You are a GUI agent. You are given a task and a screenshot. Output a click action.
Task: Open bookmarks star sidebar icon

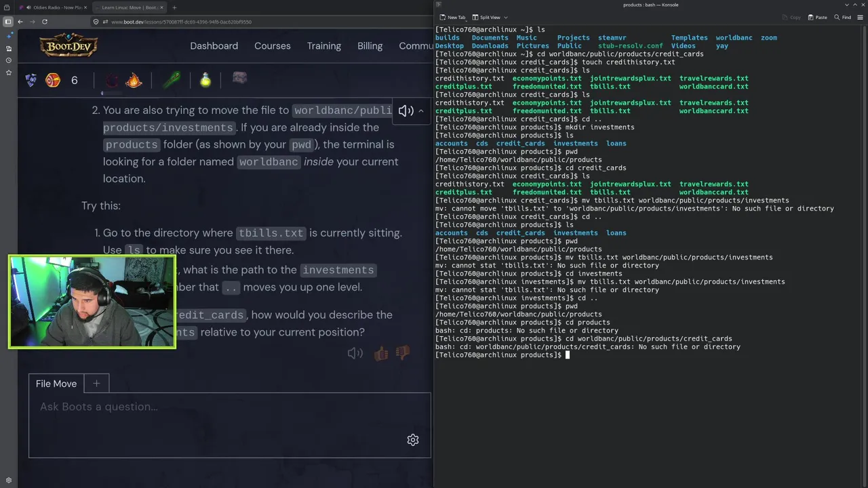pyautogui.click(x=8, y=73)
